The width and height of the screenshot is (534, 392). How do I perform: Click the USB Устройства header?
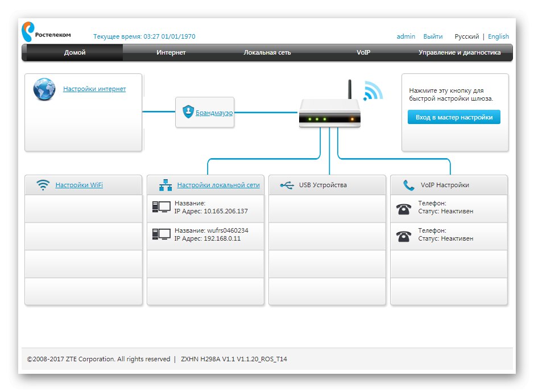[323, 185]
